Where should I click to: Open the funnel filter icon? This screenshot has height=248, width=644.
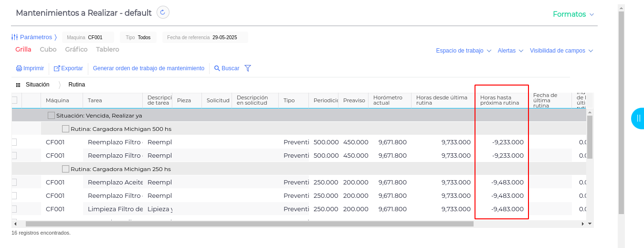(x=248, y=68)
